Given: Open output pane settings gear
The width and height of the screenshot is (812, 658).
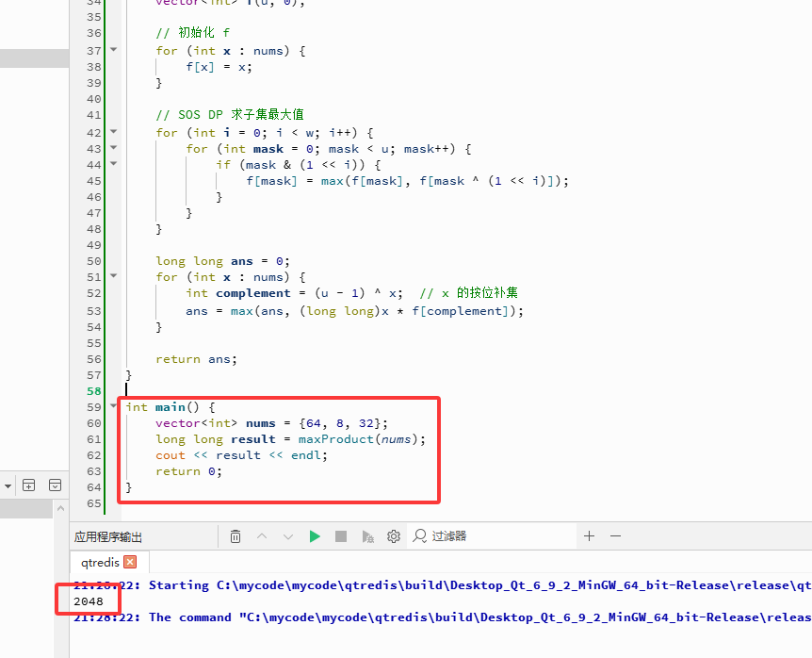Looking at the screenshot, I should [394, 536].
